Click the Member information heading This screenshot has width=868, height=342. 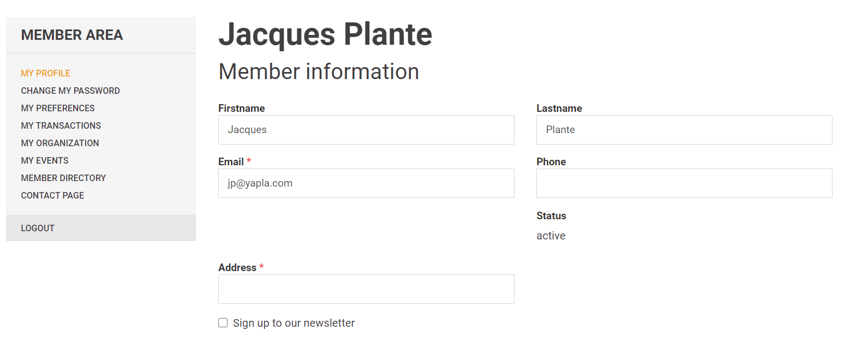319,71
